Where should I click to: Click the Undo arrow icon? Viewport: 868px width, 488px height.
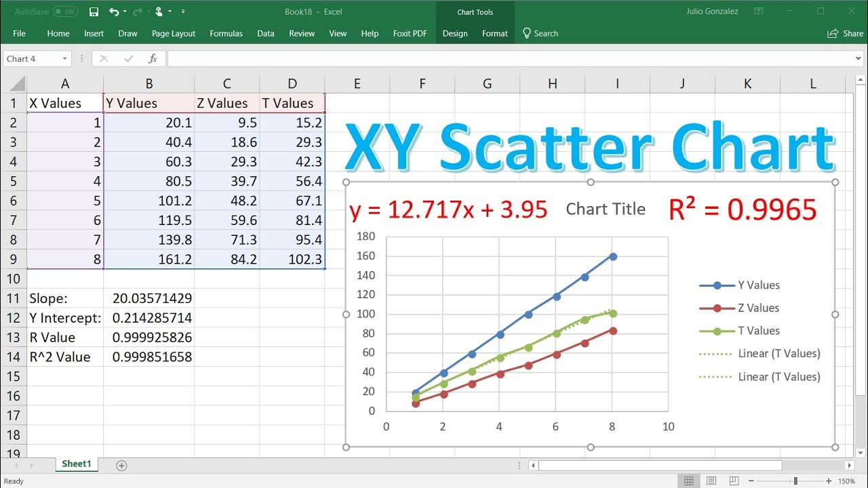113,12
